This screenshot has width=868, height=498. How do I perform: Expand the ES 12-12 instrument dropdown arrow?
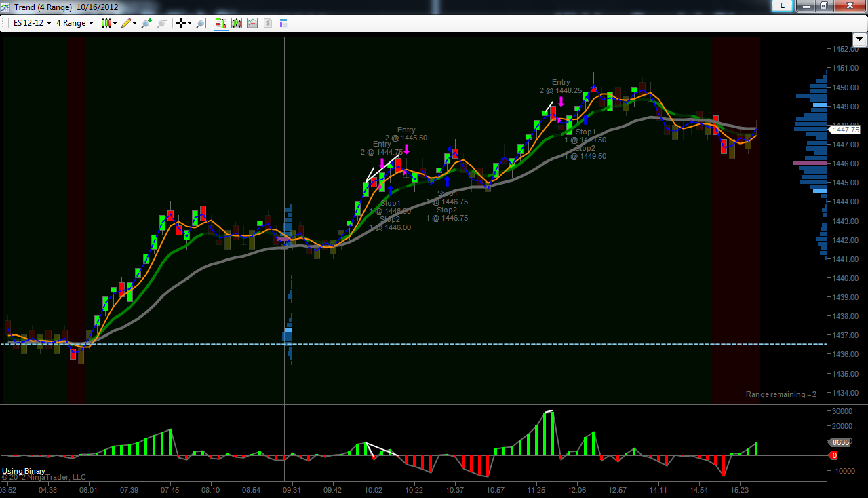point(49,24)
